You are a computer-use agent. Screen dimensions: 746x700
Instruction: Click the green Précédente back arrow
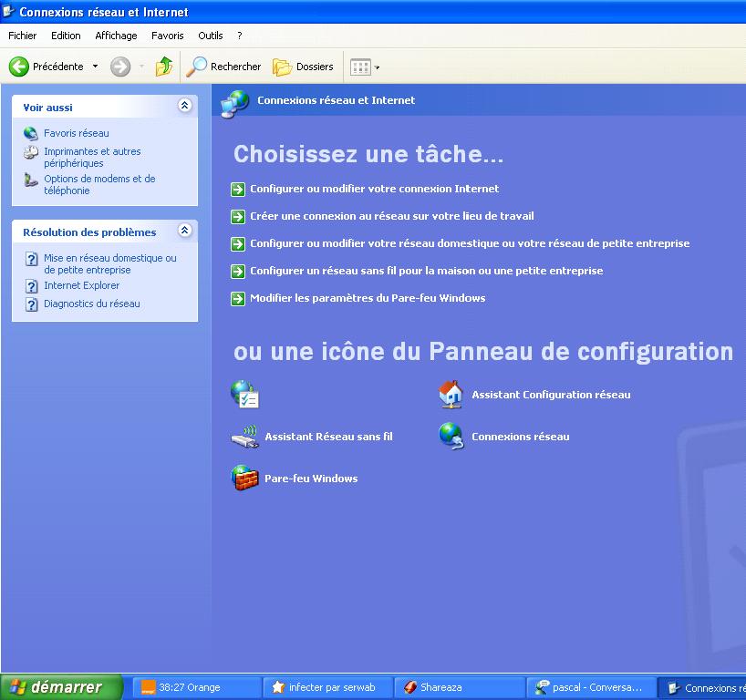coord(19,67)
